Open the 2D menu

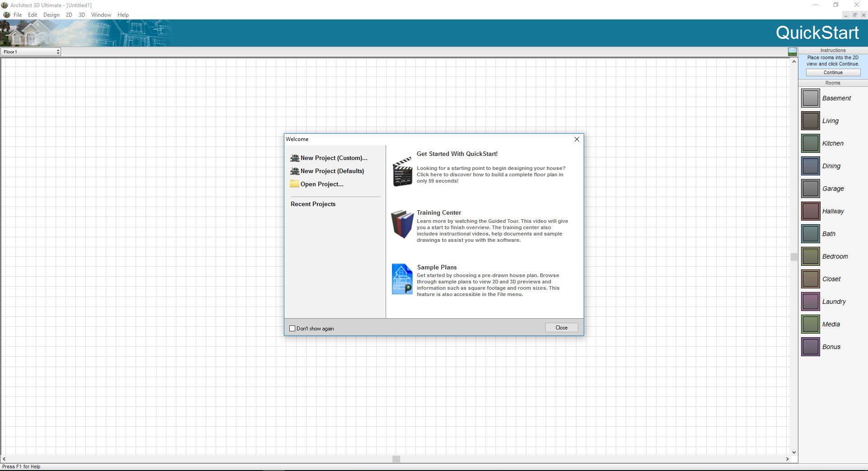[69, 14]
